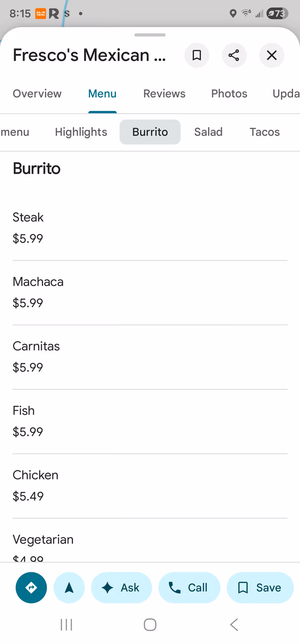Image resolution: width=300 pixels, height=644 pixels.
Task: Go to the Photos tab
Action: pos(229,94)
